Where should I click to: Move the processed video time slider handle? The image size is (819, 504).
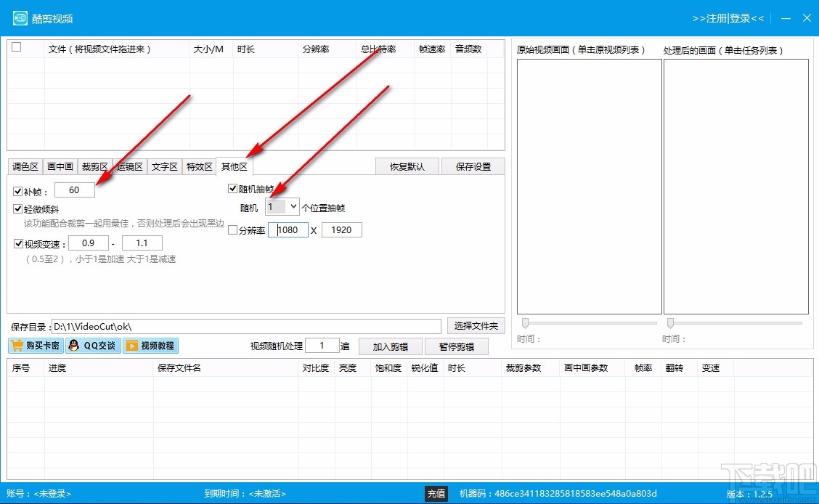(671, 323)
